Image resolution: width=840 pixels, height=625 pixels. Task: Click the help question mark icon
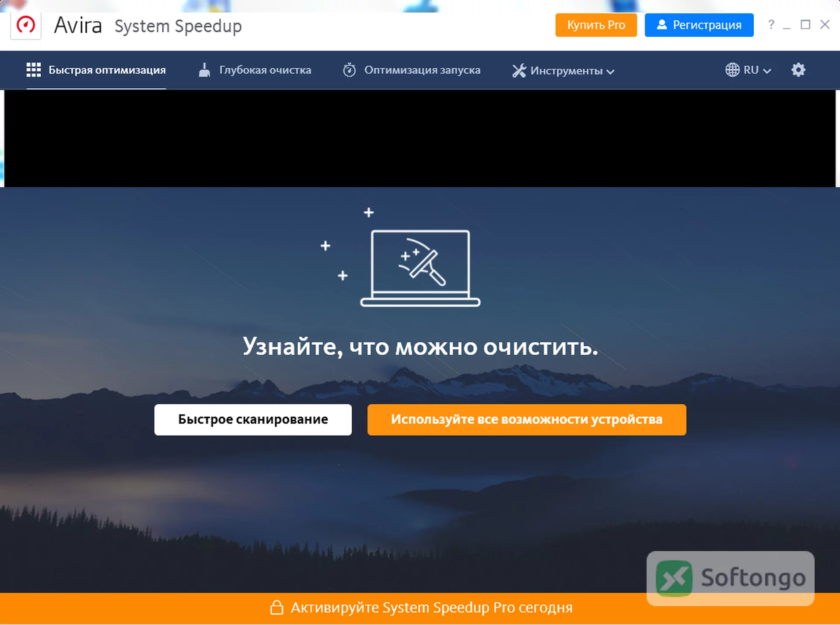[x=771, y=24]
